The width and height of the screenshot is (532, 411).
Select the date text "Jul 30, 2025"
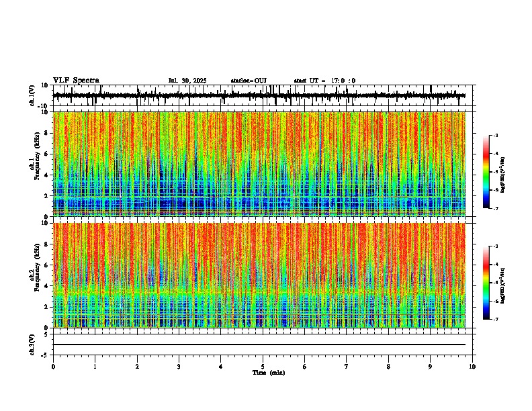point(187,81)
